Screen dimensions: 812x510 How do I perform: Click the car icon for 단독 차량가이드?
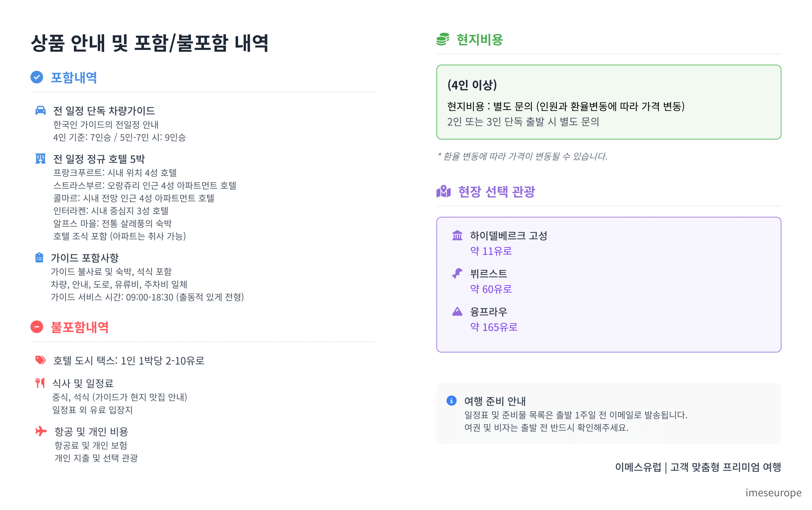(40, 110)
